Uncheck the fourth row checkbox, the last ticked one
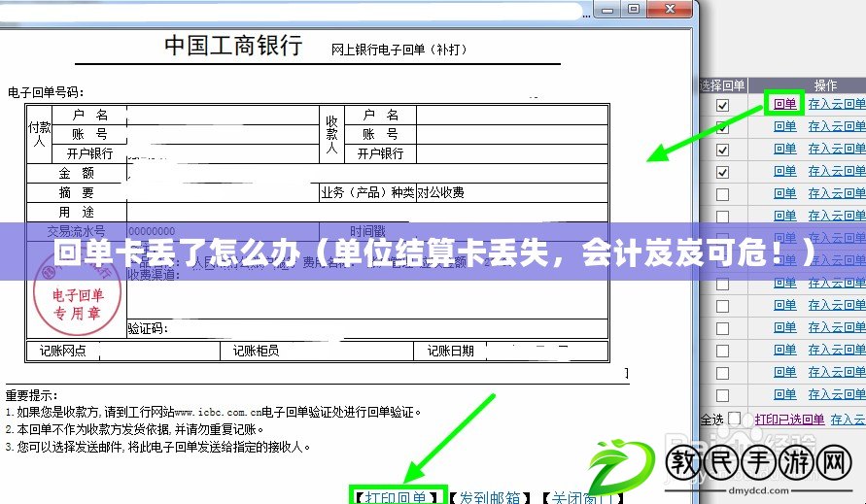 [722, 172]
